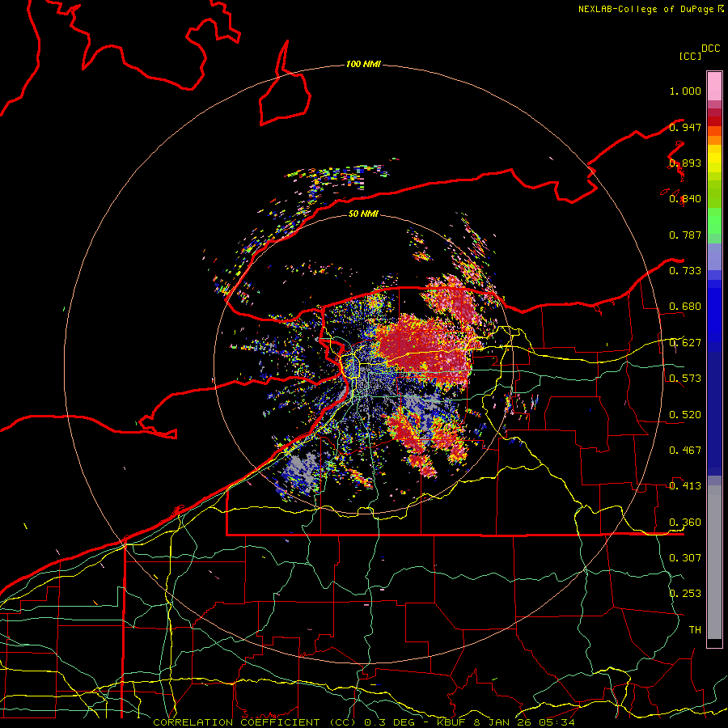
Task: Click the 0.627 color scale value
Action: (685, 343)
